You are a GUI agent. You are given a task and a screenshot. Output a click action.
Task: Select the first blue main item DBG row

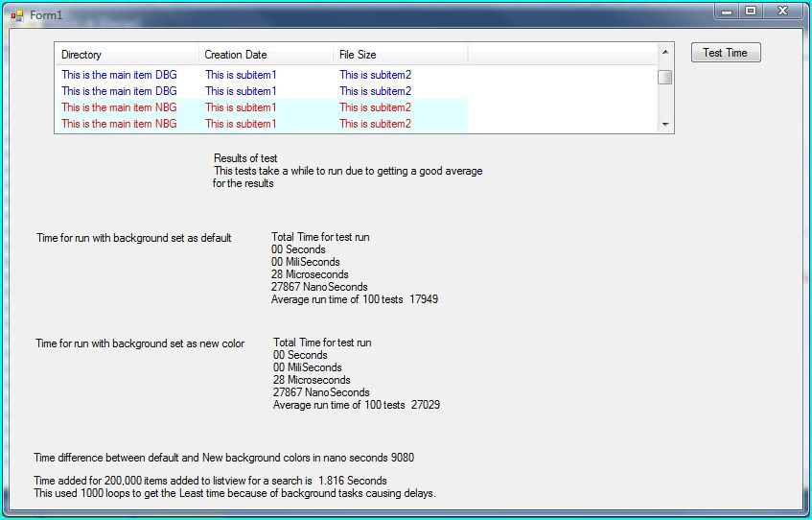tap(119, 75)
